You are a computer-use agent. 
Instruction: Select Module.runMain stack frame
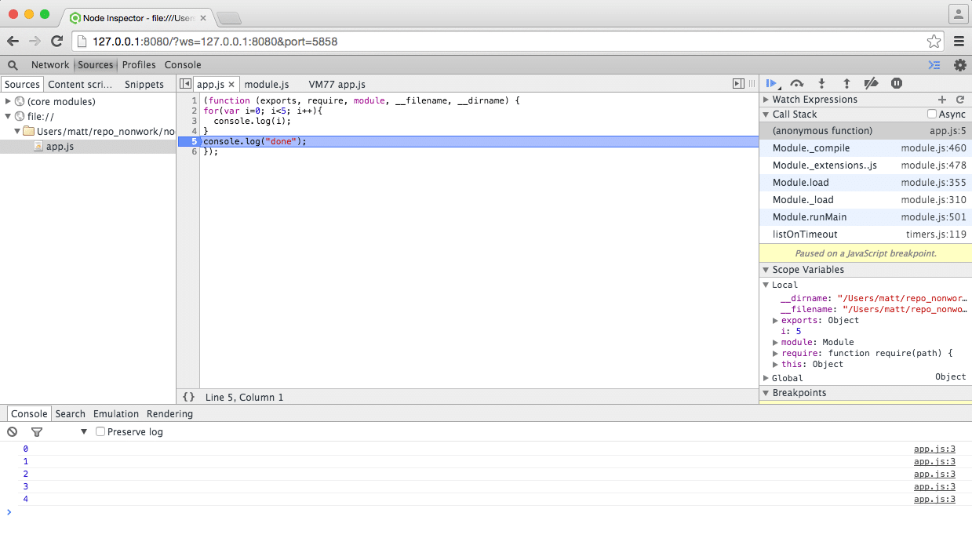click(x=865, y=217)
